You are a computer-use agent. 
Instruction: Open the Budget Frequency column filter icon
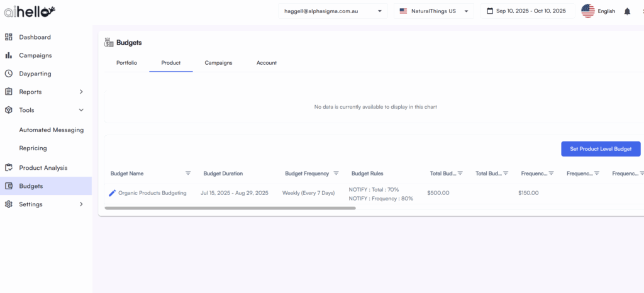coord(336,173)
